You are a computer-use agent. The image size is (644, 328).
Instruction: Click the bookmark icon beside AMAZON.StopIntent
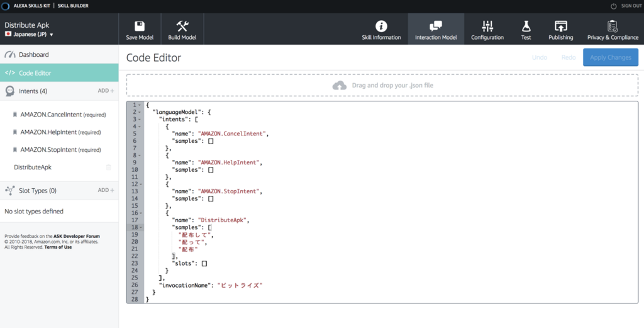click(x=15, y=150)
